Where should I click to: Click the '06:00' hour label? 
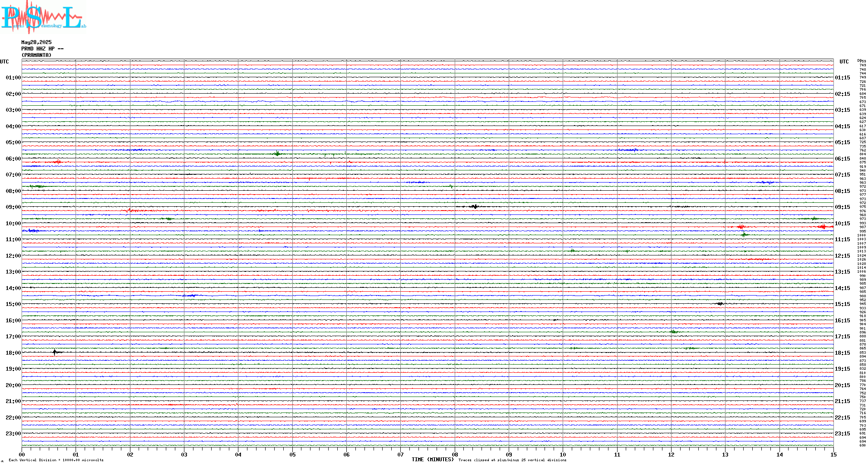click(x=13, y=159)
